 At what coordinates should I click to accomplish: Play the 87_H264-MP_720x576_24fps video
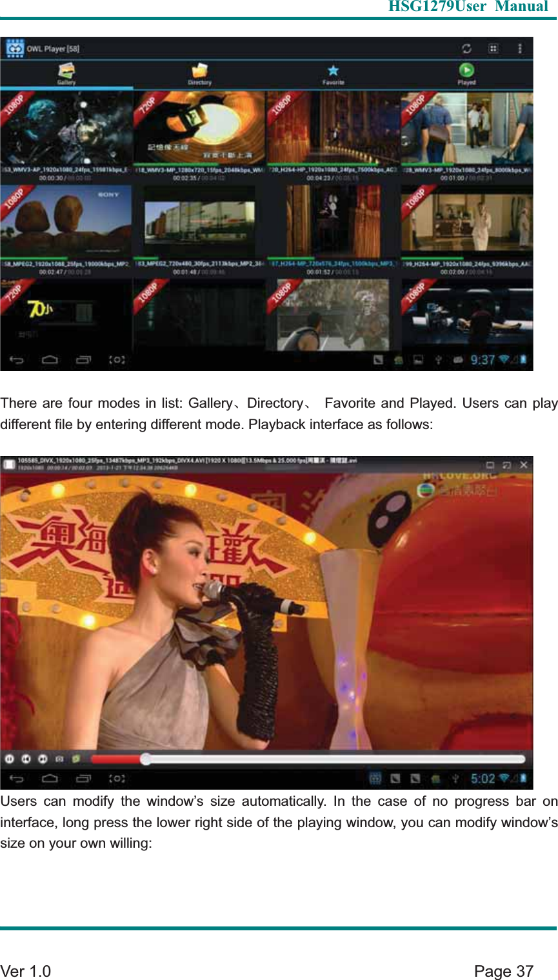[334, 221]
